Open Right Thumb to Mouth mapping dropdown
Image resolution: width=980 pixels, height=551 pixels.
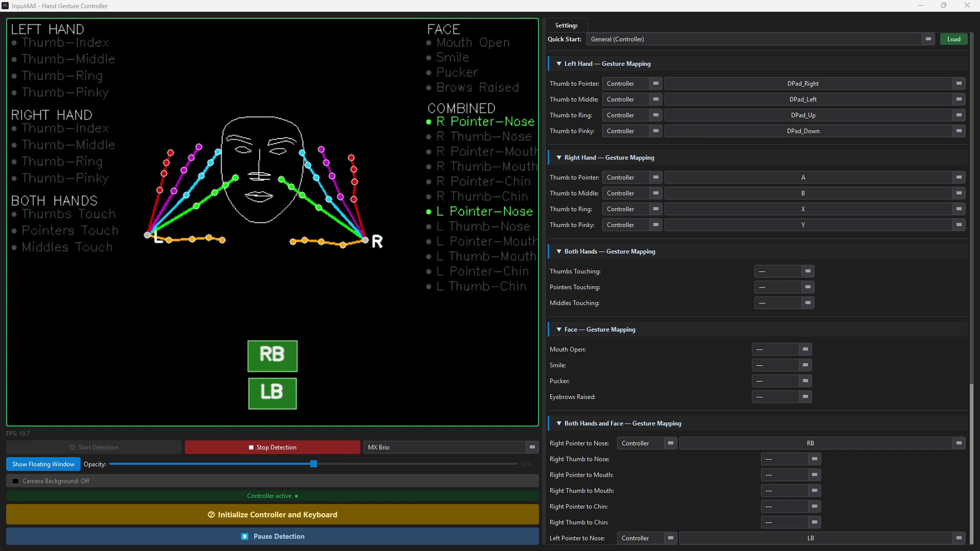[791, 491]
